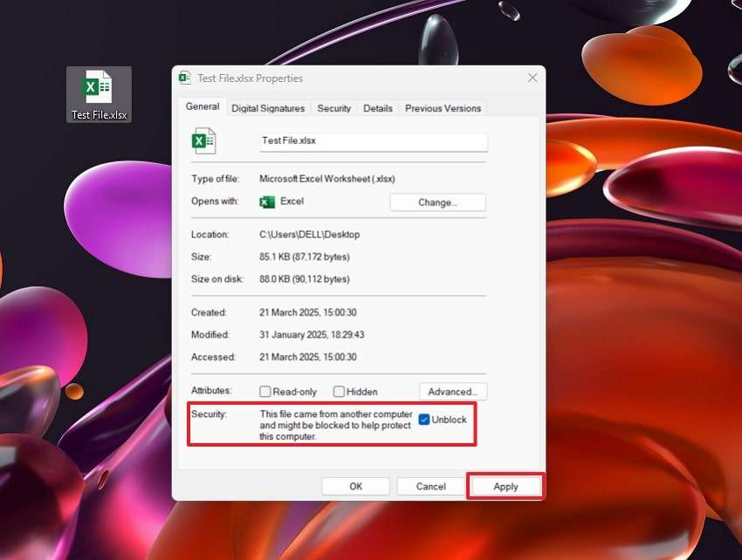Open the Previous Versions tab
The height and width of the screenshot is (560, 742).
[443, 108]
